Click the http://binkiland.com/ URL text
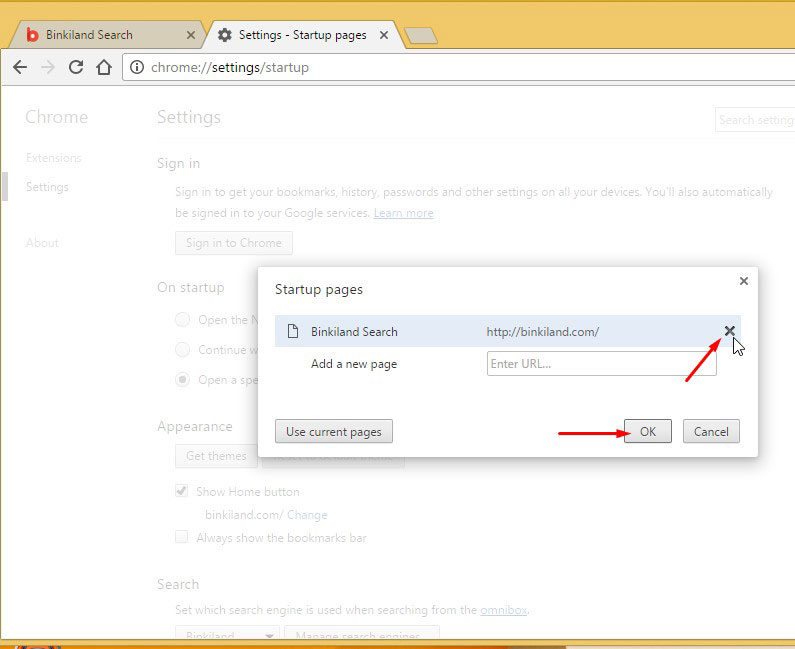Screen dimensions: 795x649 (x=543, y=332)
